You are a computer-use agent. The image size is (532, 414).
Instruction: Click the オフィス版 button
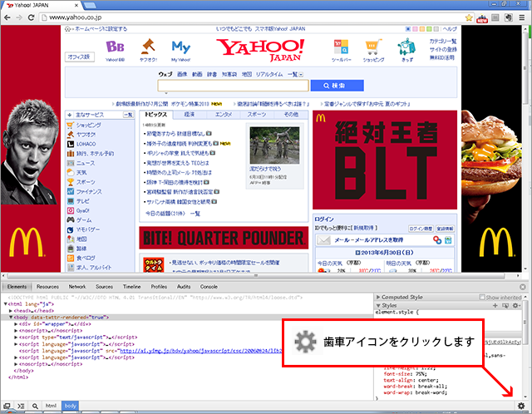(80, 57)
